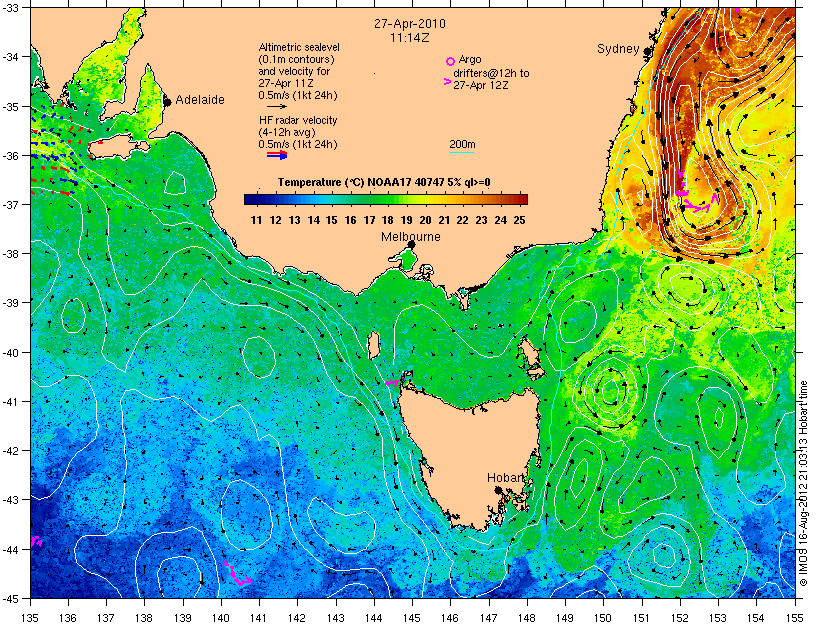This screenshot has width=816, height=624.
Task: Click the cyan 200m contour legend line
Action: (x=462, y=152)
